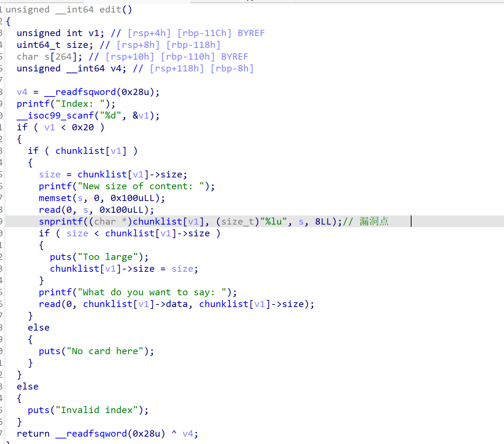Select the "No card here" string literal
This screenshot has height=444, width=504.
[105, 351]
